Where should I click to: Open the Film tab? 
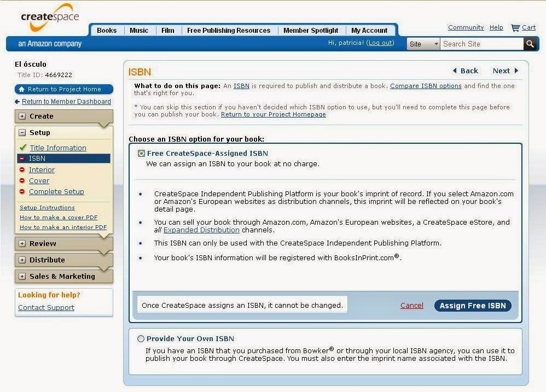[167, 30]
